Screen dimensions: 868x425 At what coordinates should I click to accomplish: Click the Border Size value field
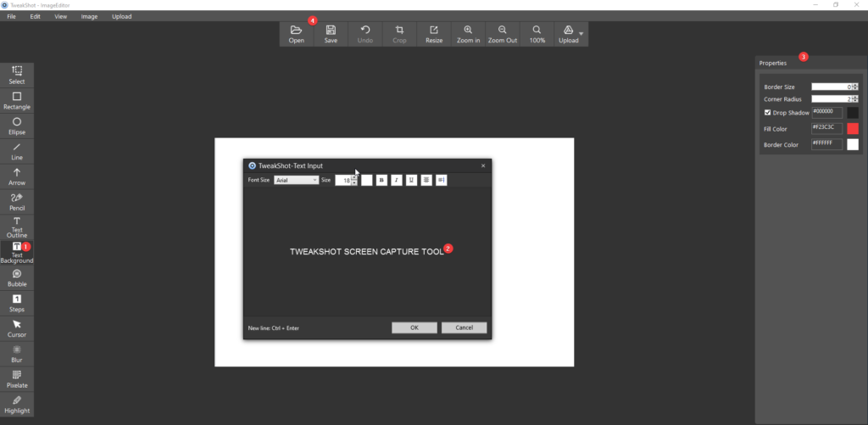[832, 87]
